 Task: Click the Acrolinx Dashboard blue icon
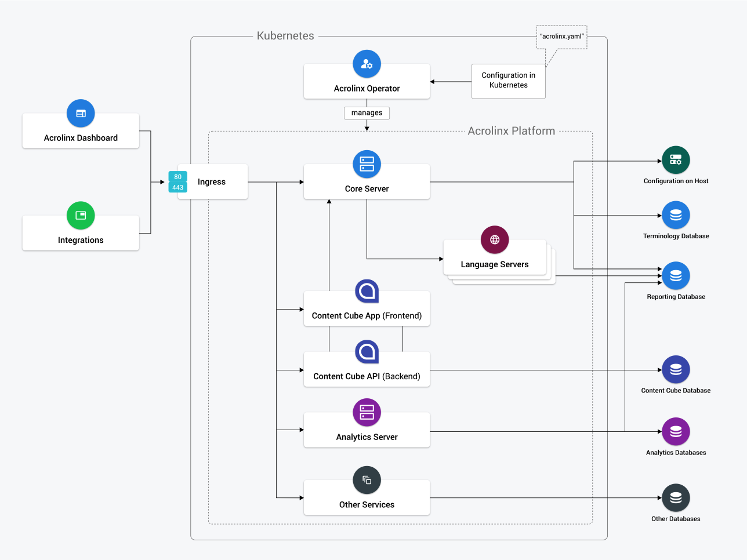(81, 113)
